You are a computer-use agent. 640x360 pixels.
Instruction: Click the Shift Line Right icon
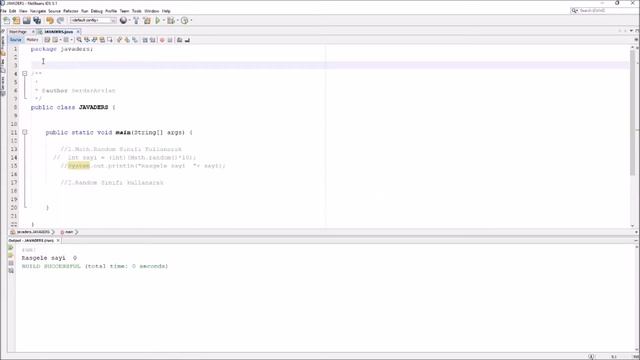(x=152, y=40)
